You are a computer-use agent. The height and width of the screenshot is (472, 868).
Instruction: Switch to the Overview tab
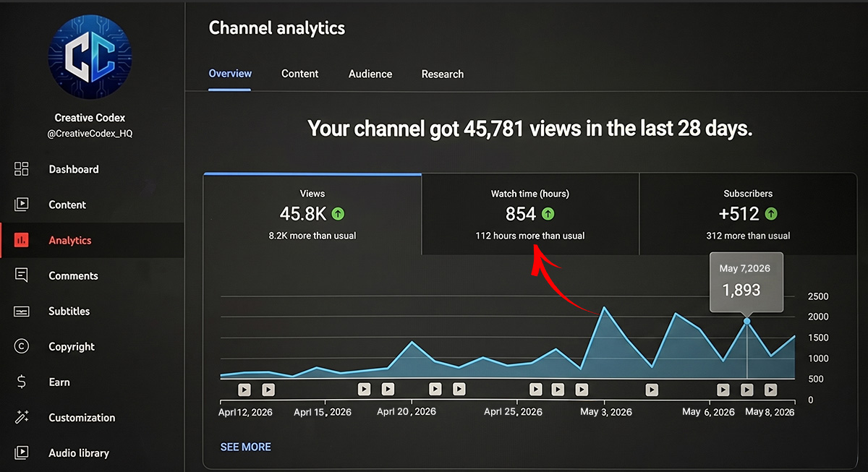click(x=230, y=74)
